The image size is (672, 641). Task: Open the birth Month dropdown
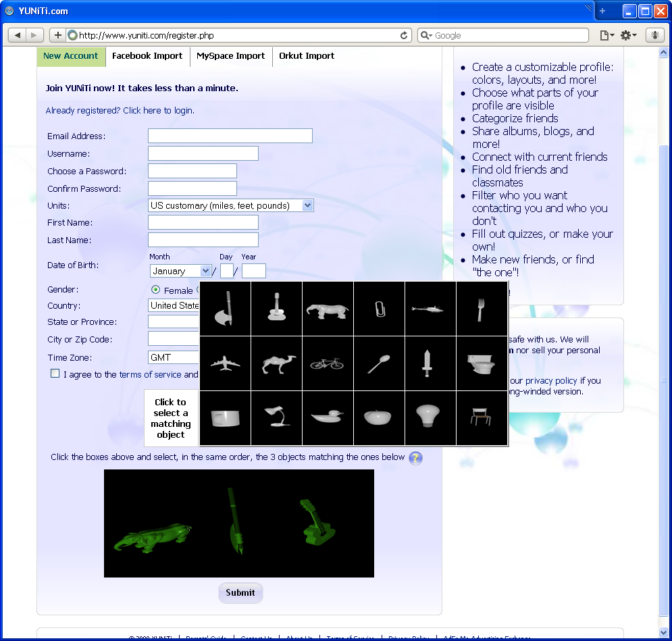[x=205, y=271]
